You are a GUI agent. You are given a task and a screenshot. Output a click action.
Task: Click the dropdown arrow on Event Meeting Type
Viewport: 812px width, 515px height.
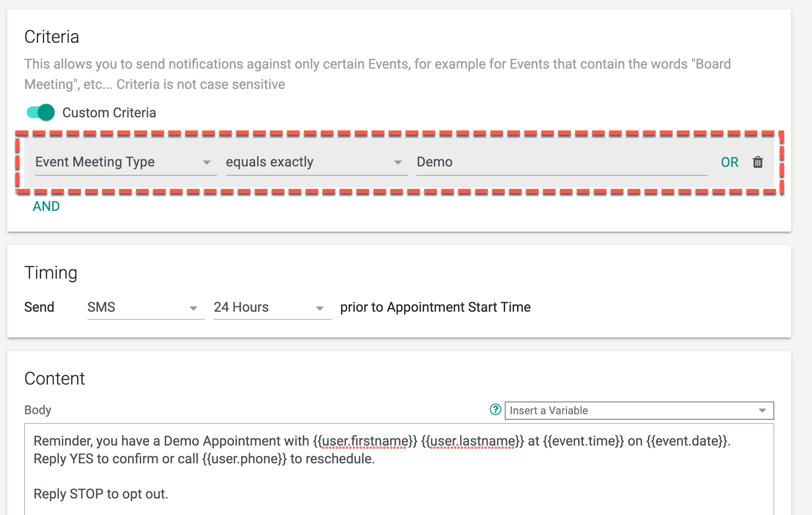pyautogui.click(x=208, y=162)
